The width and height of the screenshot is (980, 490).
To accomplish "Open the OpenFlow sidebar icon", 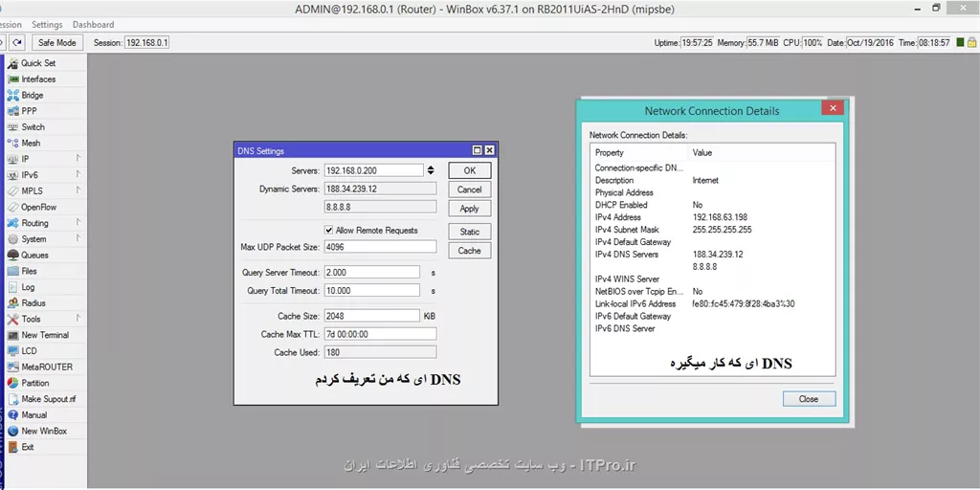I will [x=12, y=207].
